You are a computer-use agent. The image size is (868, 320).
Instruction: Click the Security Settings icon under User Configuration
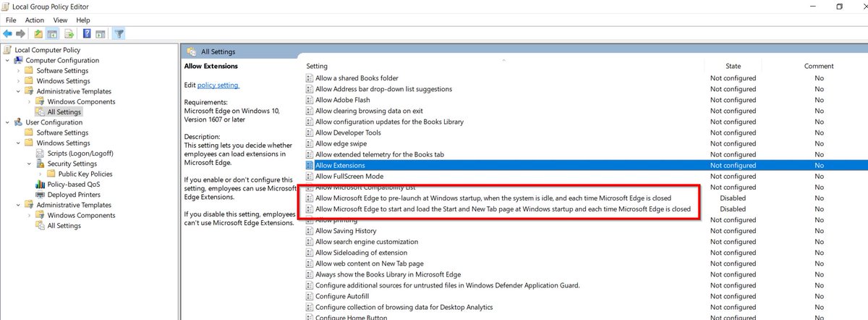click(x=41, y=164)
